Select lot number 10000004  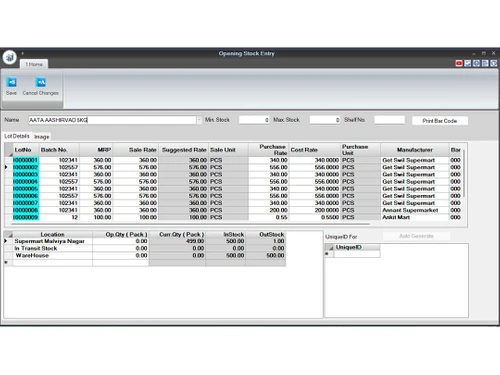click(x=26, y=182)
